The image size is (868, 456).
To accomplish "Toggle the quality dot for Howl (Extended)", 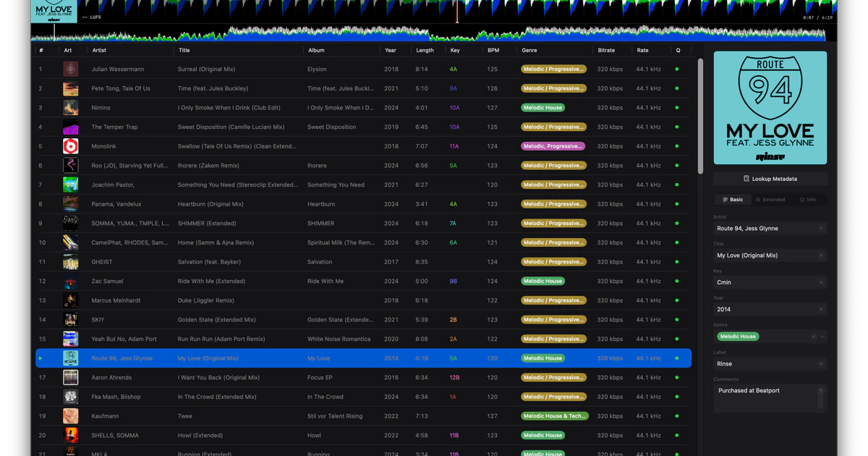I will [676, 435].
